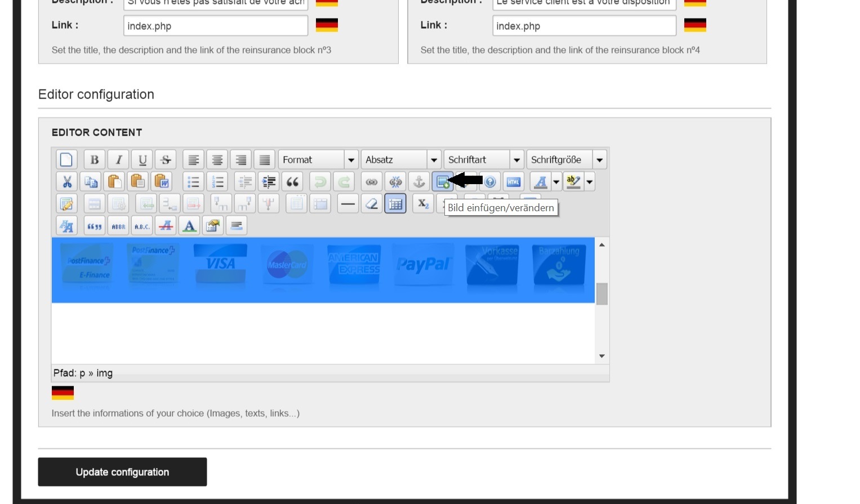The width and height of the screenshot is (860, 504).
Task: Click the table row properties icon
Action: (x=95, y=204)
